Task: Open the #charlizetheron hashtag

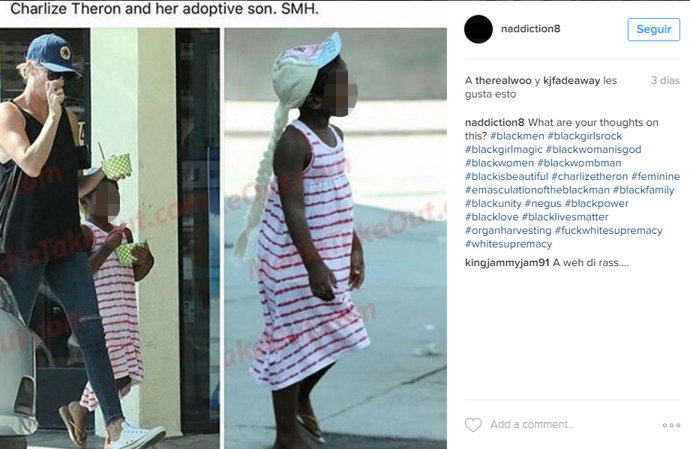Action: 590,177
